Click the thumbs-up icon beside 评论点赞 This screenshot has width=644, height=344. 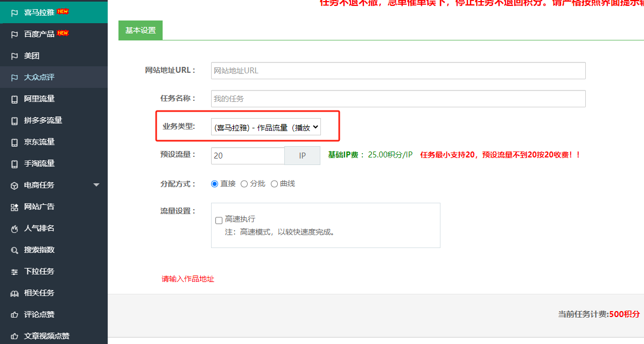click(x=15, y=315)
